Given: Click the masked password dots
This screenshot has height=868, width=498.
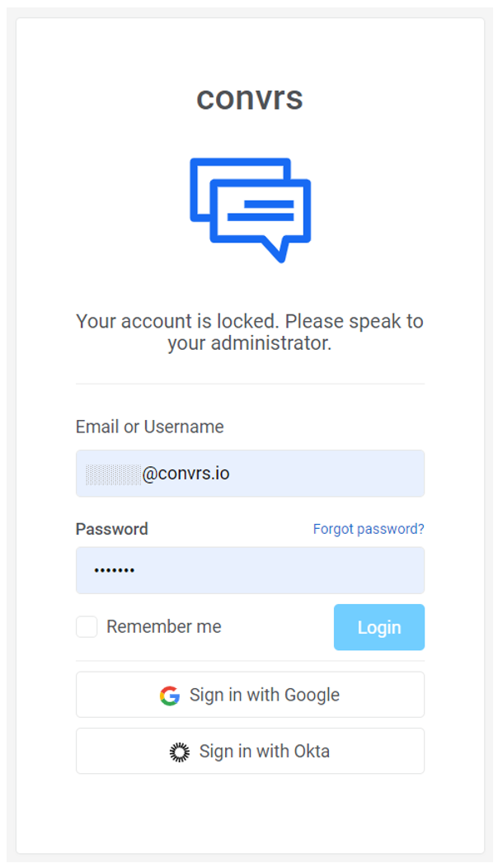Looking at the screenshot, I should coord(115,571).
